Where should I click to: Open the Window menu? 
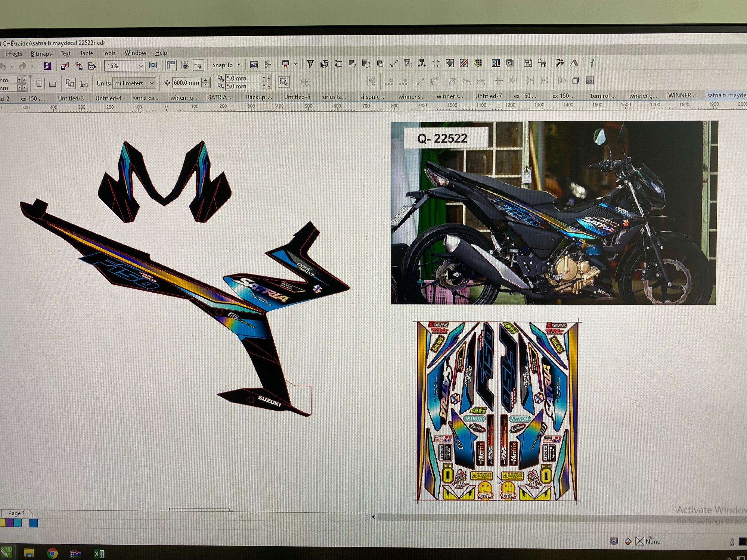point(135,53)
